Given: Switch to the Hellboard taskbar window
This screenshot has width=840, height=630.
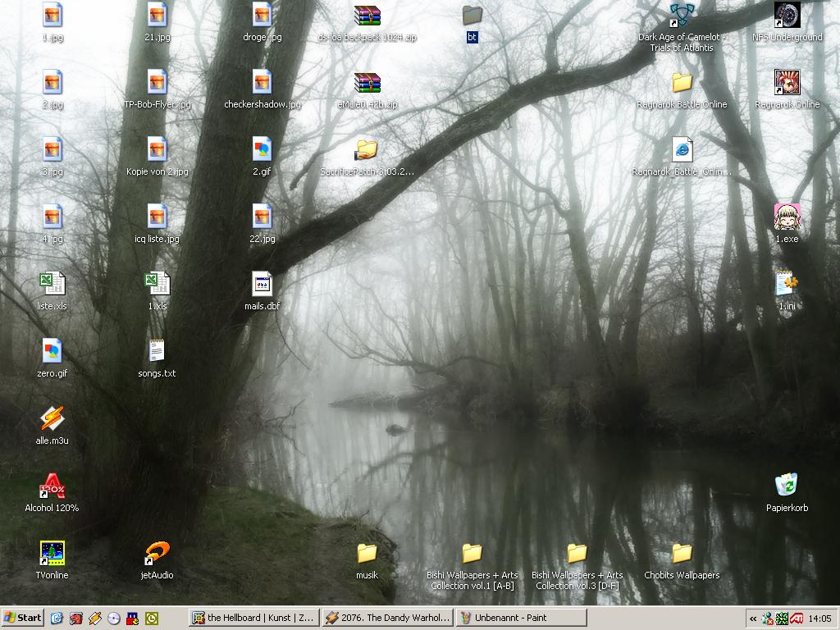Looking at the screenshot, I should click(x=253, y=618).
